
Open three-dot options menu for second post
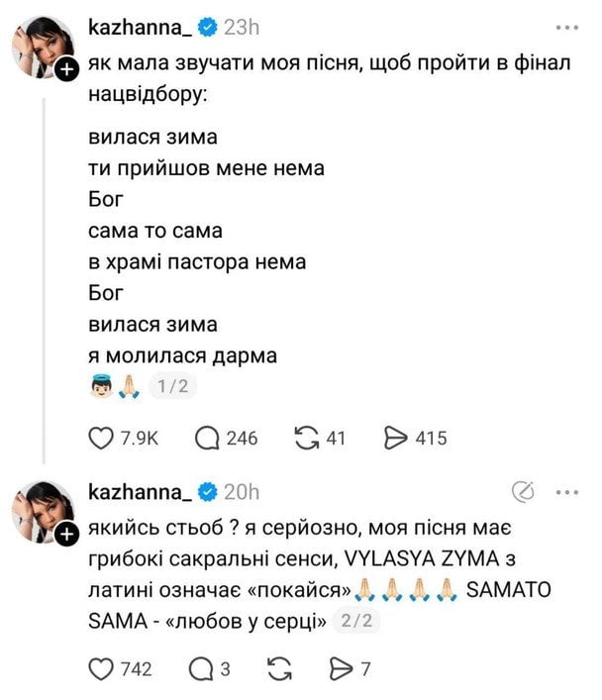566,492
